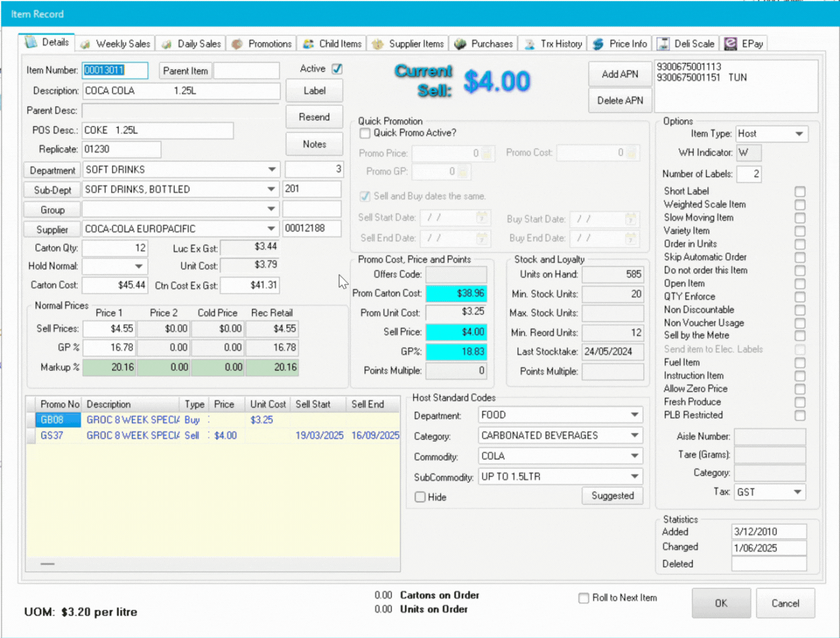This screenshot has width=840, height=638.
Task: Expand the Sub-Dept dropdown
Action: pyautogui.click(x=271, y=189)
